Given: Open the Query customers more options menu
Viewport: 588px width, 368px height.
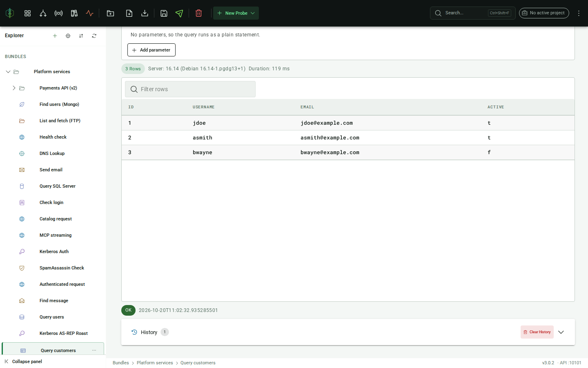Looking at the screenshot, I should pyautogui.click(x=94, y=350).
